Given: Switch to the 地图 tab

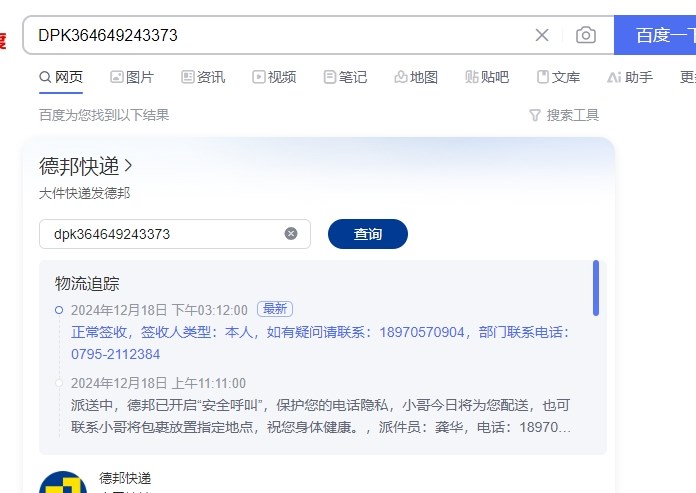Looking at the screenshot, I should point(416,77).
